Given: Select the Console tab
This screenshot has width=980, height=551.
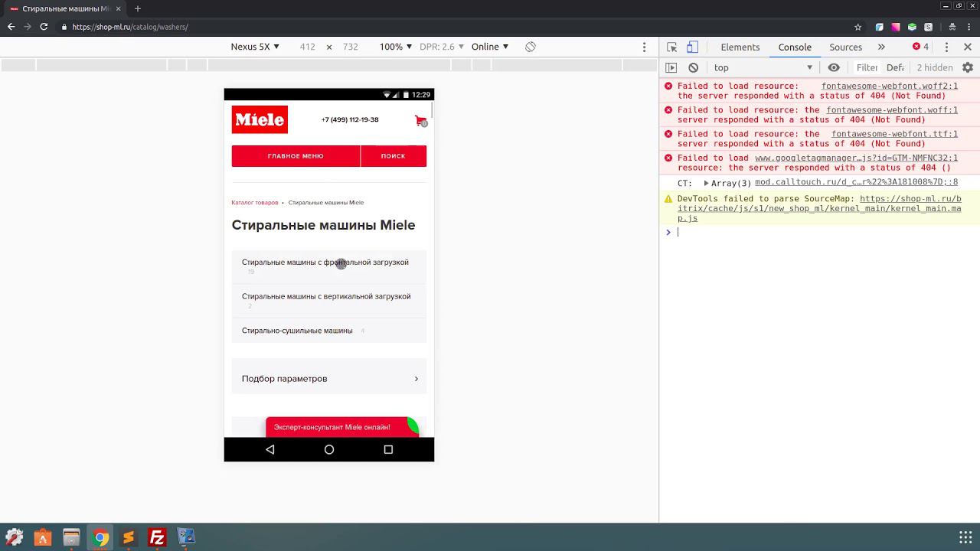Looking at the screenshot, I should click(x=795, y=47).
